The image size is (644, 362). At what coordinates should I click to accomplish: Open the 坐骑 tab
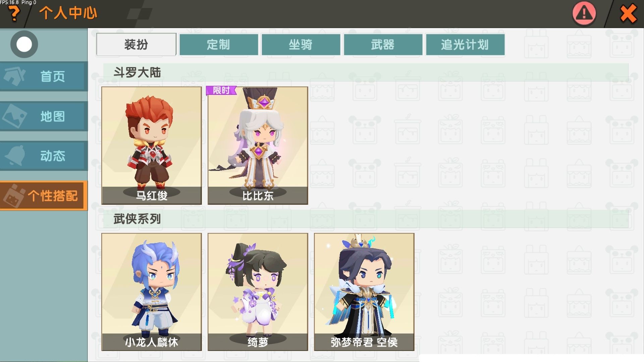[x=301, y=44]
